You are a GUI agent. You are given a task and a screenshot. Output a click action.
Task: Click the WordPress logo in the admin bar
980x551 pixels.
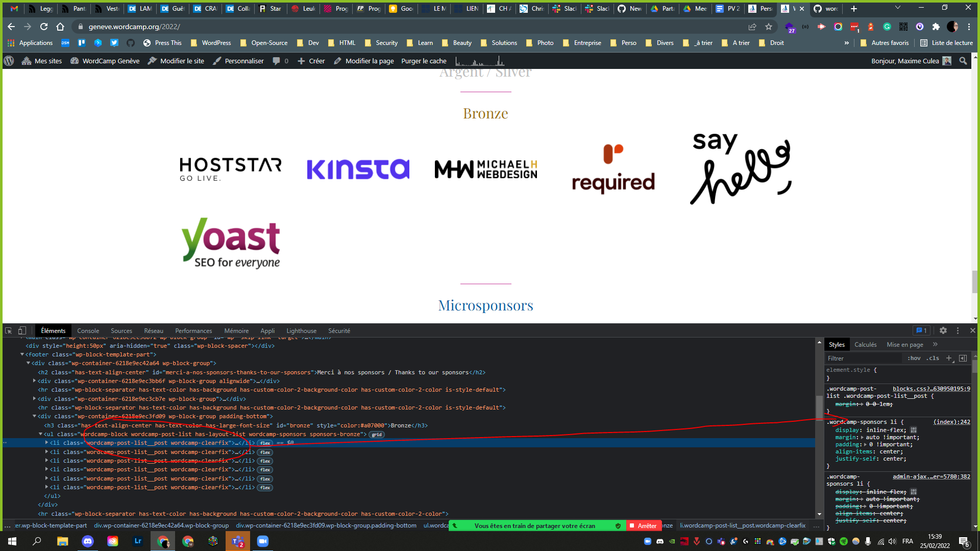pyautogui.click(x=9, y=61)
